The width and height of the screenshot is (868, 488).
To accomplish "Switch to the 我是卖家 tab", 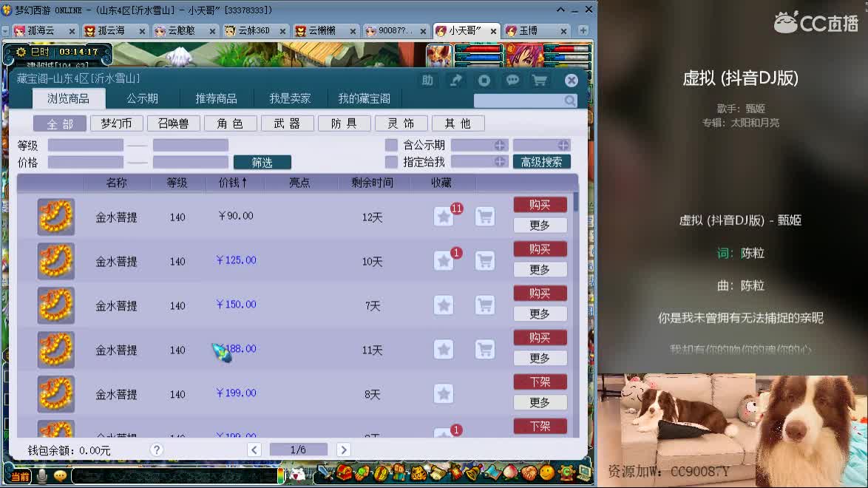I will click(x=290, y=98).
